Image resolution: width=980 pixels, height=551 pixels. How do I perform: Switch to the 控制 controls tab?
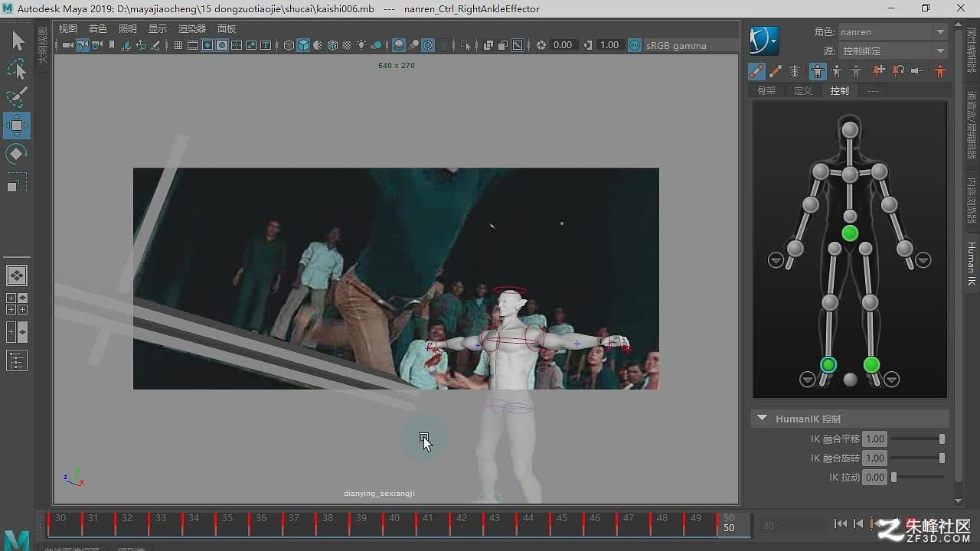point(840,90)
